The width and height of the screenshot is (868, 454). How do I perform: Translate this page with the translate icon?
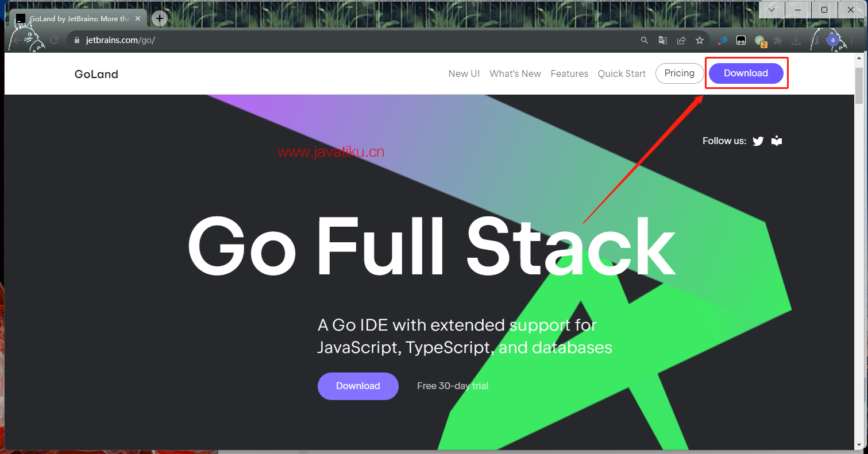[x=663, y=40]
